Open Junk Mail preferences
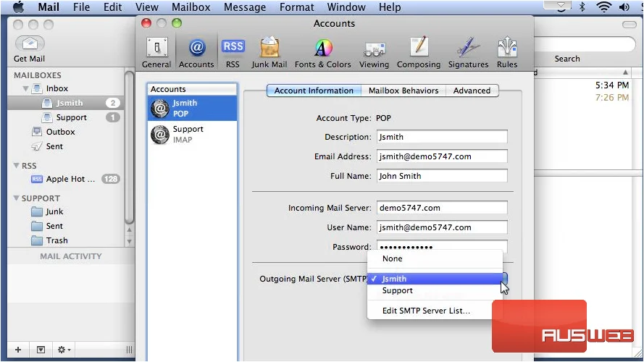The width and height of the screenshot is (644, 362). (269, 53)
